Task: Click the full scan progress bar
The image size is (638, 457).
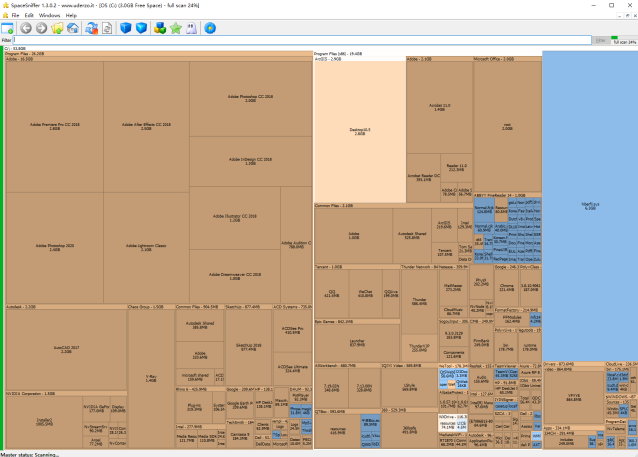Action: point(623,40)
